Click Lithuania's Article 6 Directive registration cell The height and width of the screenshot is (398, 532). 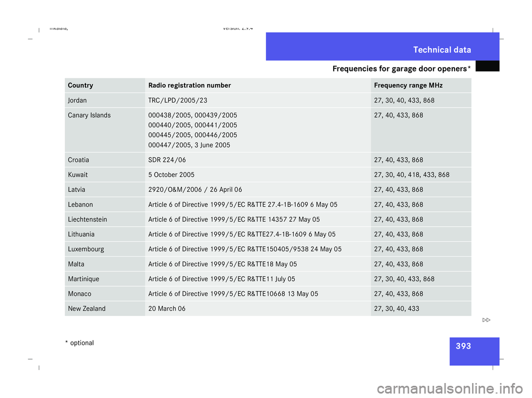(x=258, y=234)
